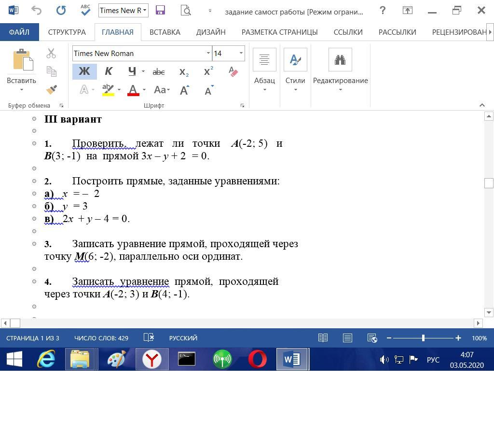Apply text effects outlined A icon
The width and height of the screenshot is (494, 448).
84,90
